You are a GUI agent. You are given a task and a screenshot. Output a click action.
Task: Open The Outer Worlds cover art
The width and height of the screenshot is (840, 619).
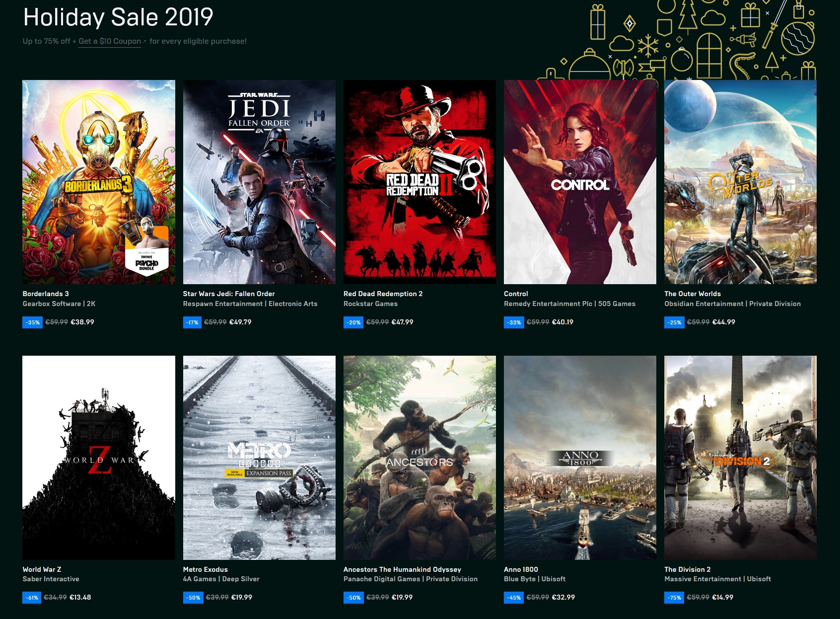[x=740, y=182]
